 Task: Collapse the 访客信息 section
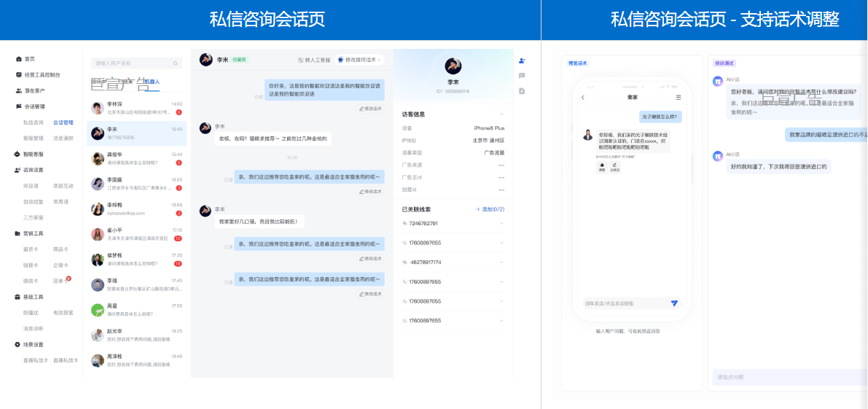501,114
